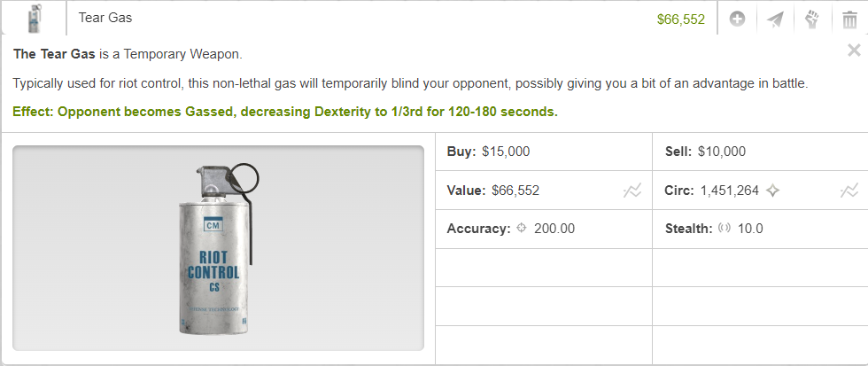Click the plus icon beside the Tear Gas price
The width and height of the screenshot is (868, 366).
coord(737,19)
